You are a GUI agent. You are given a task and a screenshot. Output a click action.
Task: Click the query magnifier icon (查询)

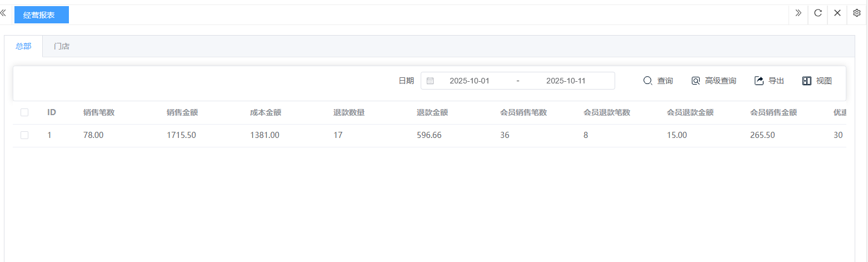click(x=647, y=81)
